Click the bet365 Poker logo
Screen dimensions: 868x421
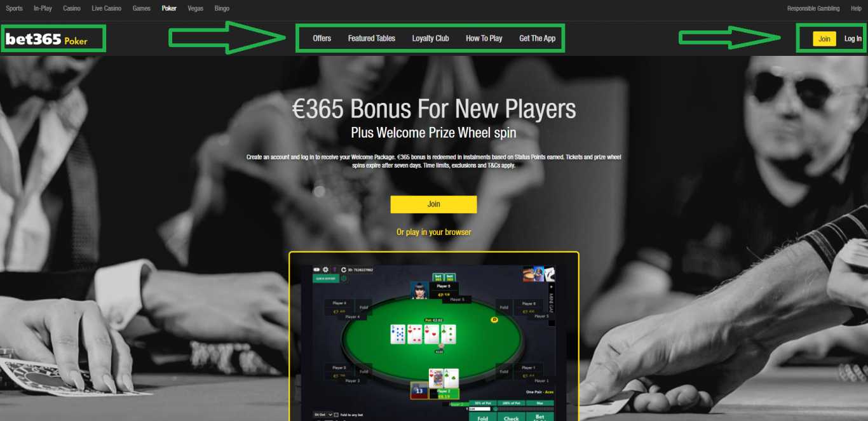tap(46, 39)
